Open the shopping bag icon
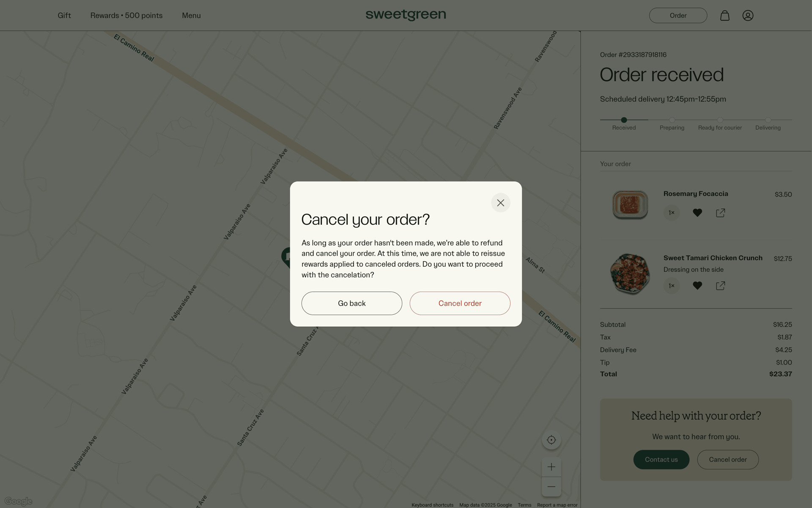 pyautogui.click(x=724, y=16)
